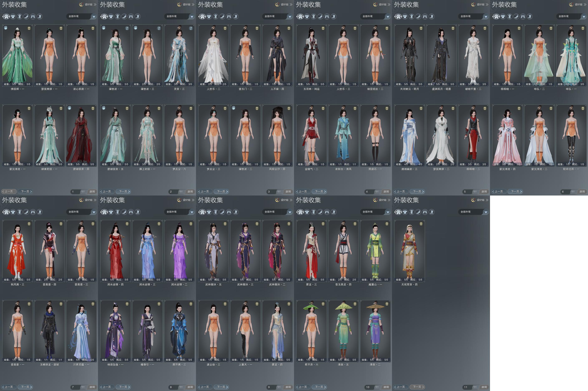588x391 pixels.
Task: Select the 润水迷情·三 blue outfit thumbnail
Action: pos(147,251)
